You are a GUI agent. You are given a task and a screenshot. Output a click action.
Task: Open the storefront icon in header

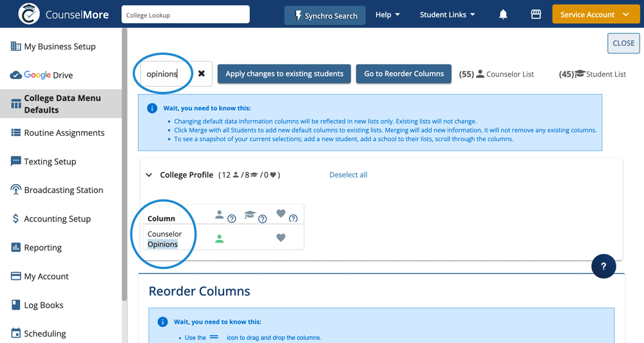pos(536,15)
